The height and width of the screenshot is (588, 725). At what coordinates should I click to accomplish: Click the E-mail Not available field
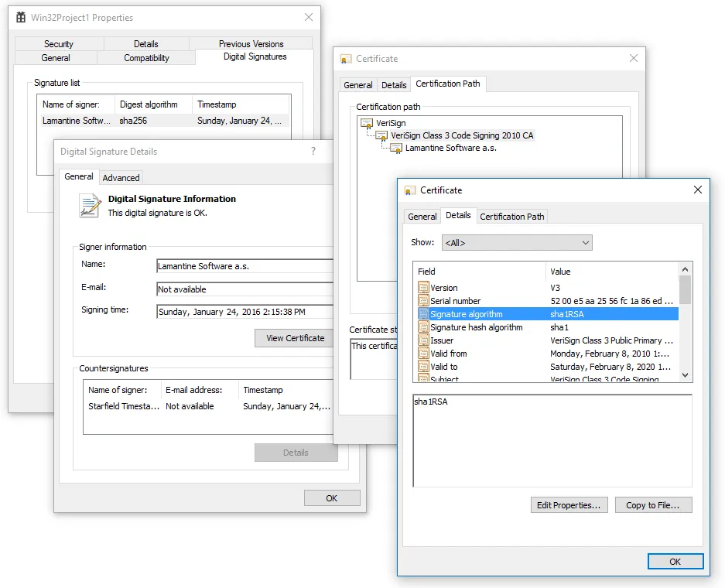coord(245,289)
